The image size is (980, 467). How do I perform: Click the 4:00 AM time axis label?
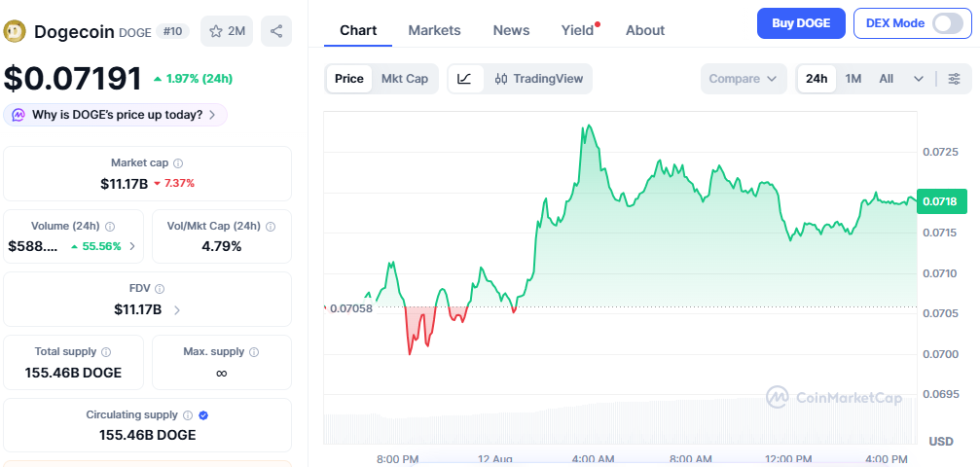tap(593, 459)
